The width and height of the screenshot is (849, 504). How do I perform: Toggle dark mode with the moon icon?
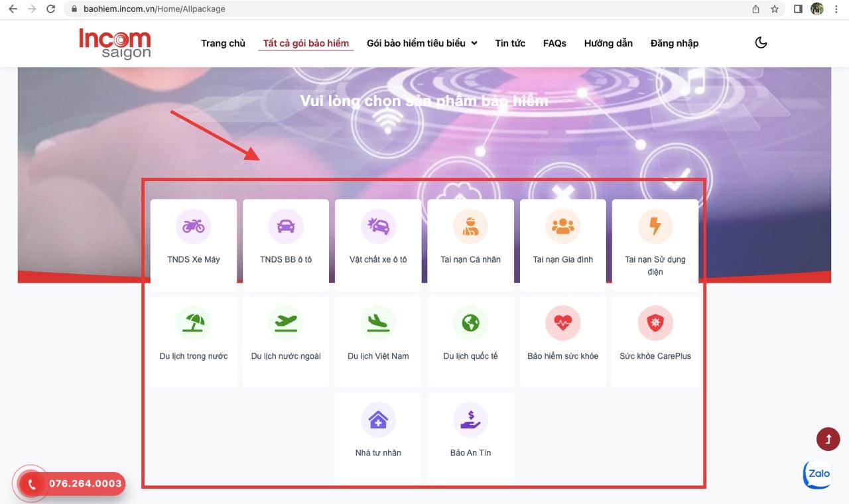click(x=761, y=43)
